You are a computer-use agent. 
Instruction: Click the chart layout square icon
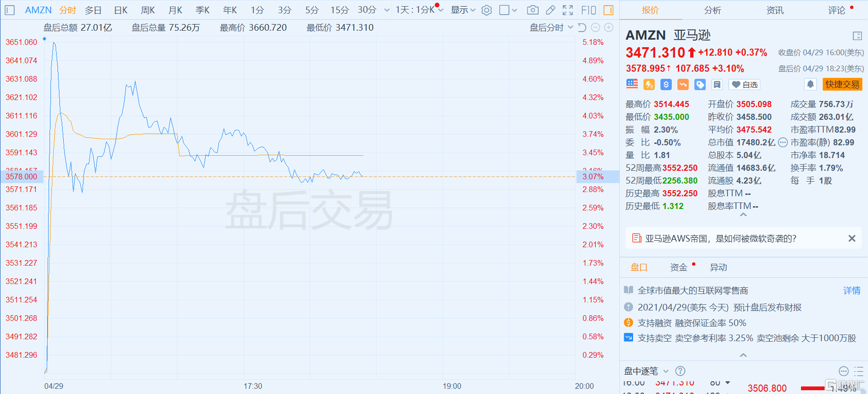click(504, 10)
